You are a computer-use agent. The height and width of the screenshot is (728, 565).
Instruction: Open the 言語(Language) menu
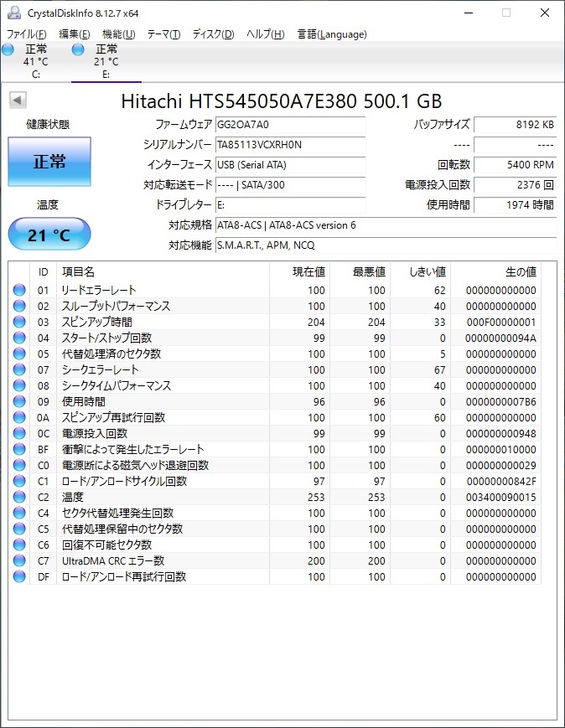point(332,34)
